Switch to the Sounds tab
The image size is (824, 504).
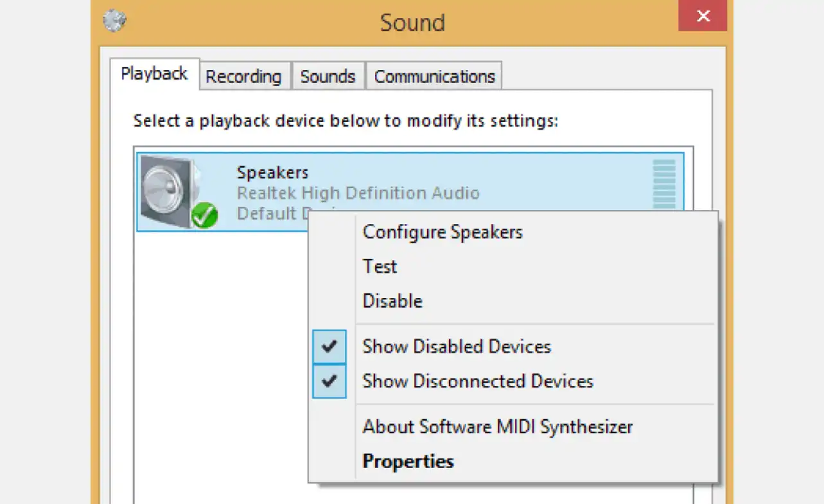tap(328, 76)
